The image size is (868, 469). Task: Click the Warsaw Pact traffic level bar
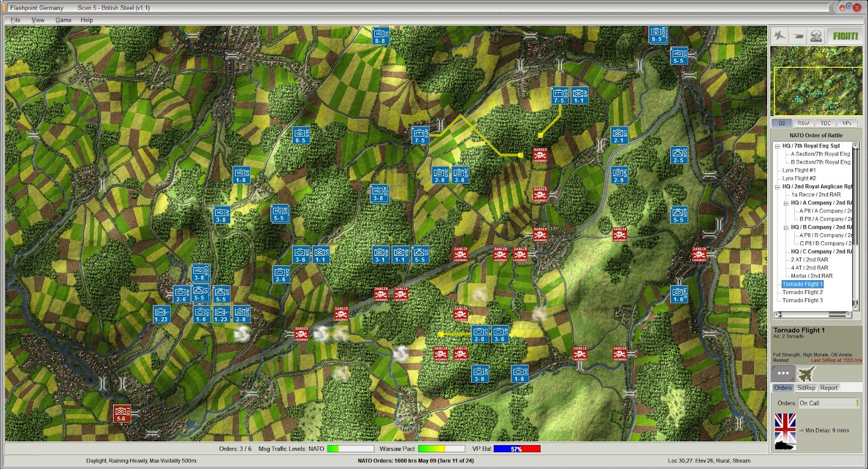[442, 449]
